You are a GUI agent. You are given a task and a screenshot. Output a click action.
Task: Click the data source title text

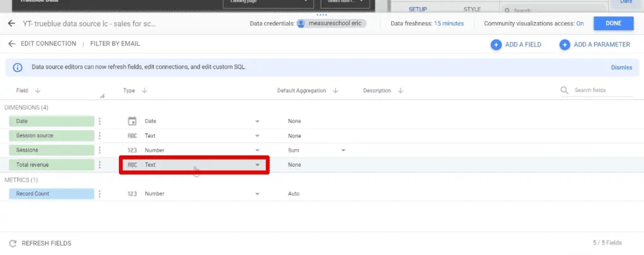[89, 24]
